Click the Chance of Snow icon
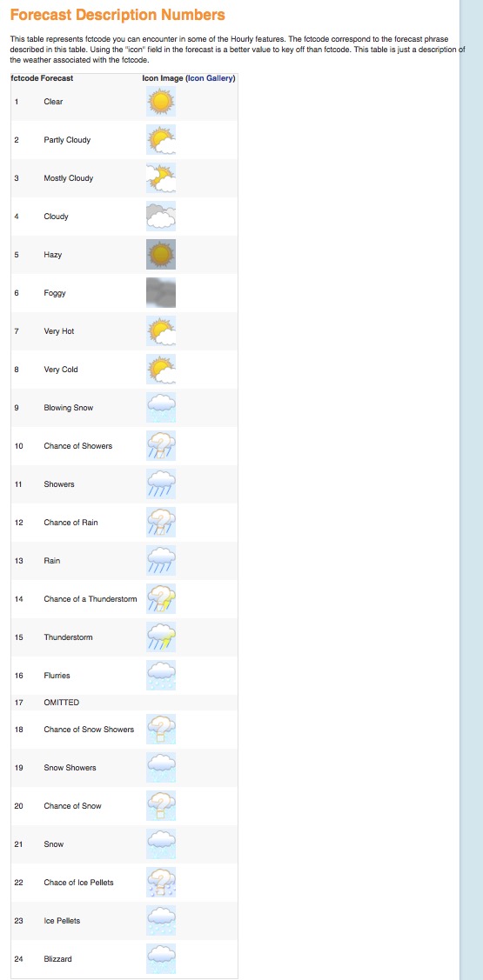 (161, 805)
